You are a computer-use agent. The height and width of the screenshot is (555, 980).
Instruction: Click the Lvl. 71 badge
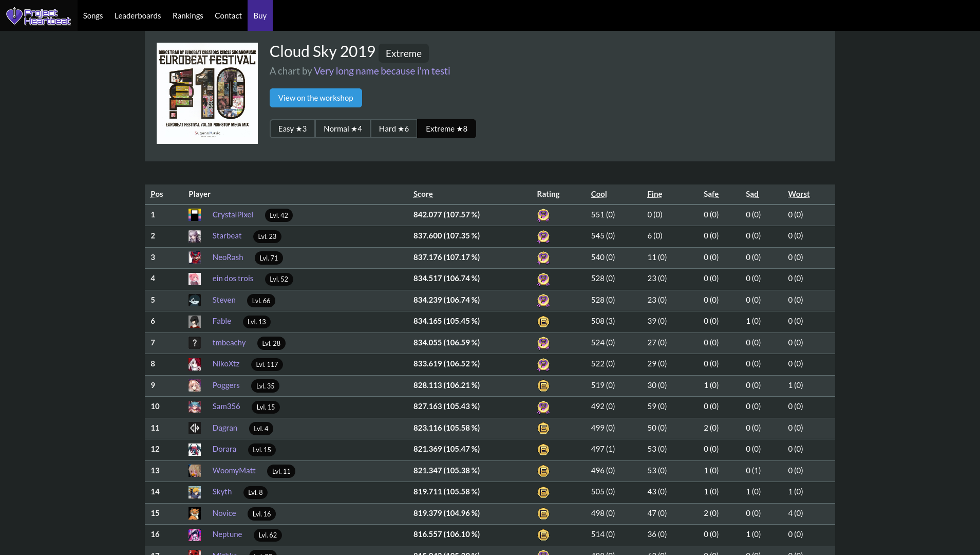coord(269,258)
